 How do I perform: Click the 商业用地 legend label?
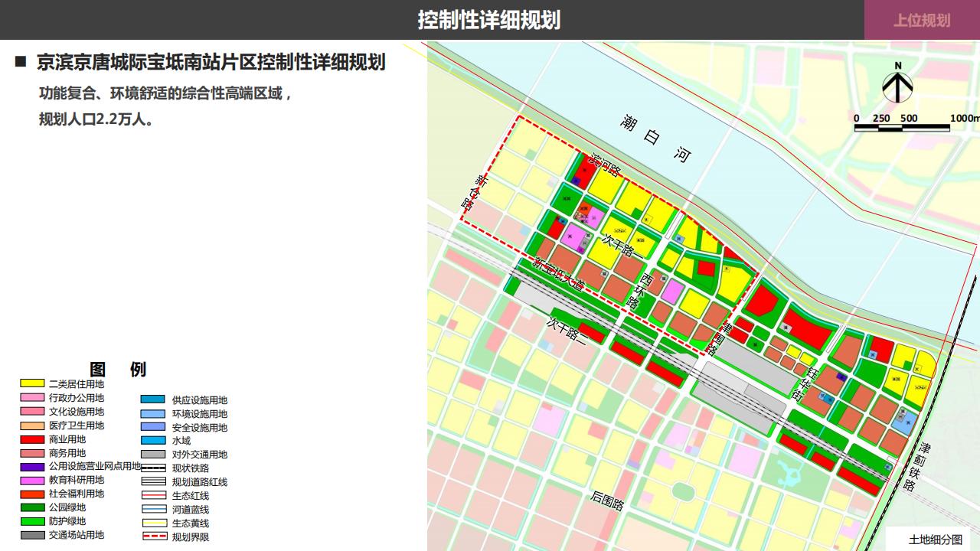(67, 439)
